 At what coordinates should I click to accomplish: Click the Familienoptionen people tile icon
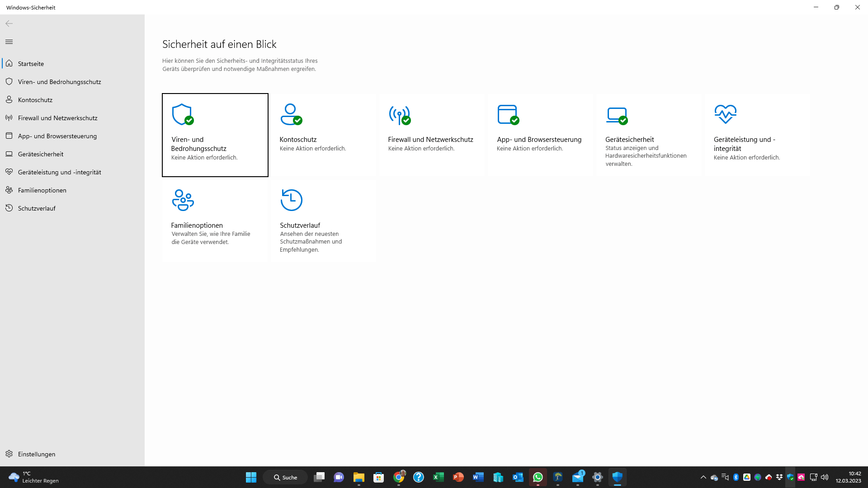point(183,200)
